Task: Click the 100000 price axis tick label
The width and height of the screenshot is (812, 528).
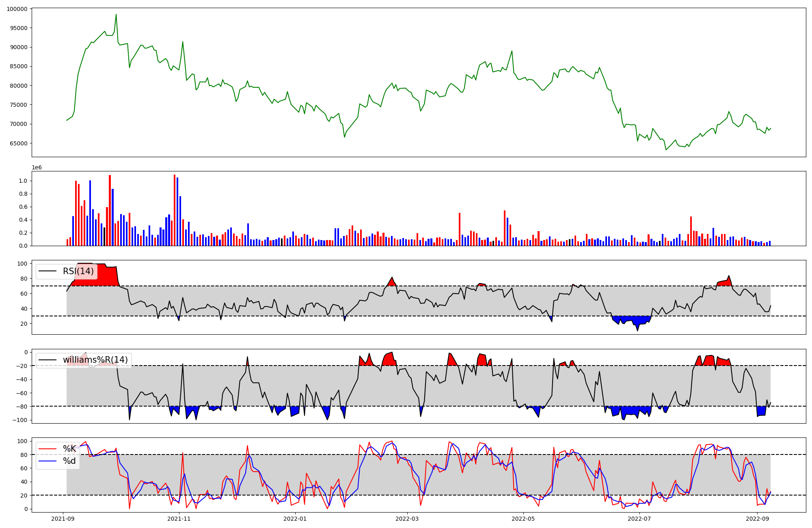Action: point(17,9)
